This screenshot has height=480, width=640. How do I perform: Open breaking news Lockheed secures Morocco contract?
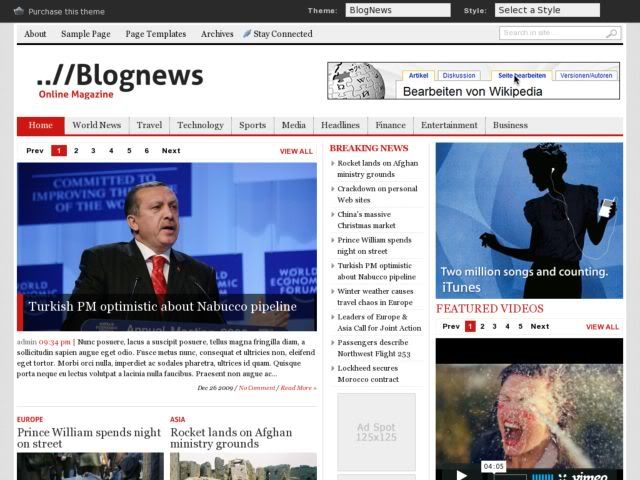point(368,374)
